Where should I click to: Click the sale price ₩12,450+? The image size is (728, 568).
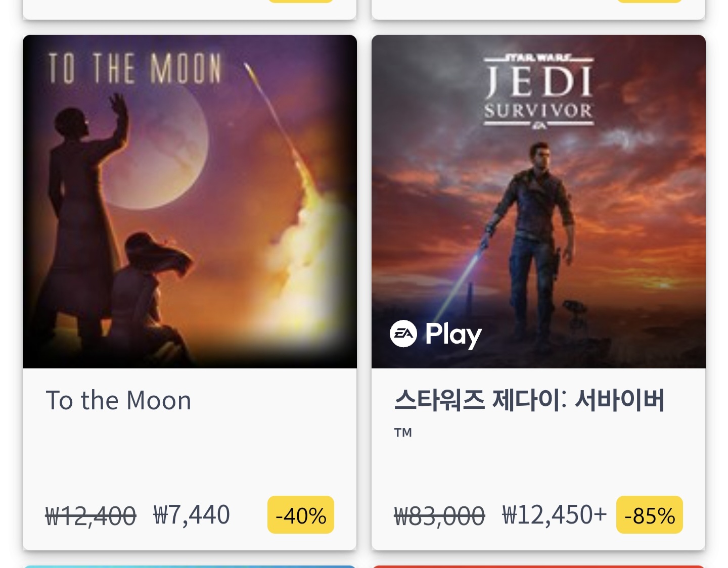554,515
